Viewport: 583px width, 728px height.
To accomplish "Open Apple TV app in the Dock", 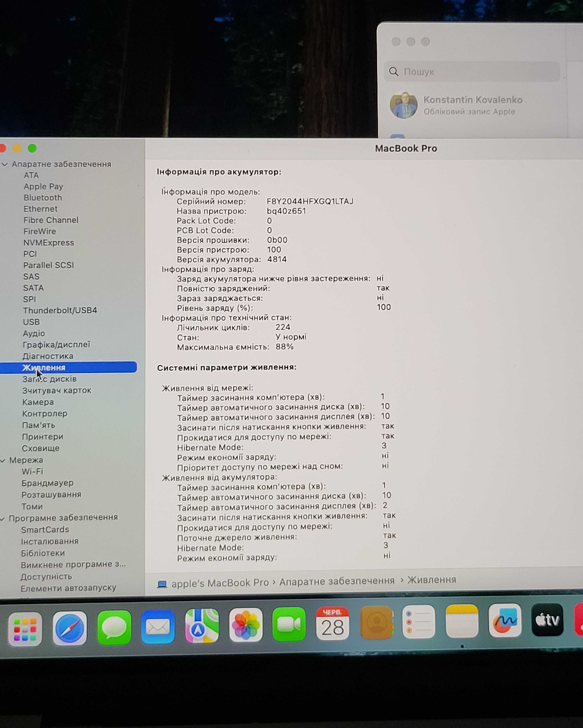I will pos(547,620).
